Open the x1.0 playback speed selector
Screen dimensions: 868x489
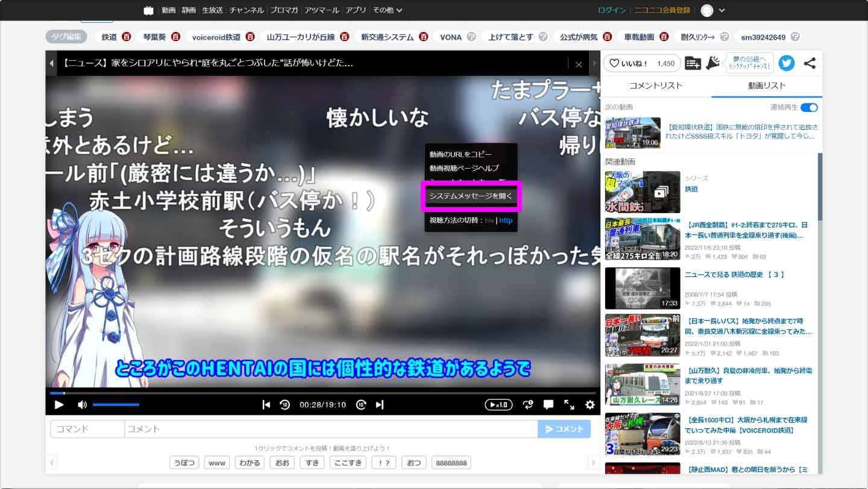498,405
